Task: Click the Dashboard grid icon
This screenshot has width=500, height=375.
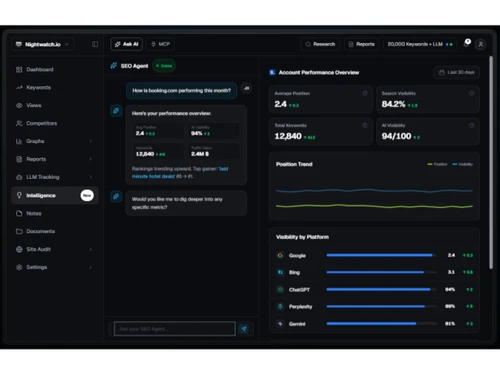Action: (19, 69)
